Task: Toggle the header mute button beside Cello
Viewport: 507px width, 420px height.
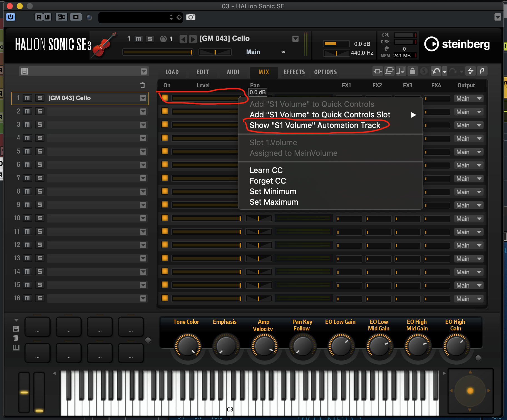Action: pyautogui.click(x=138, y=39)
